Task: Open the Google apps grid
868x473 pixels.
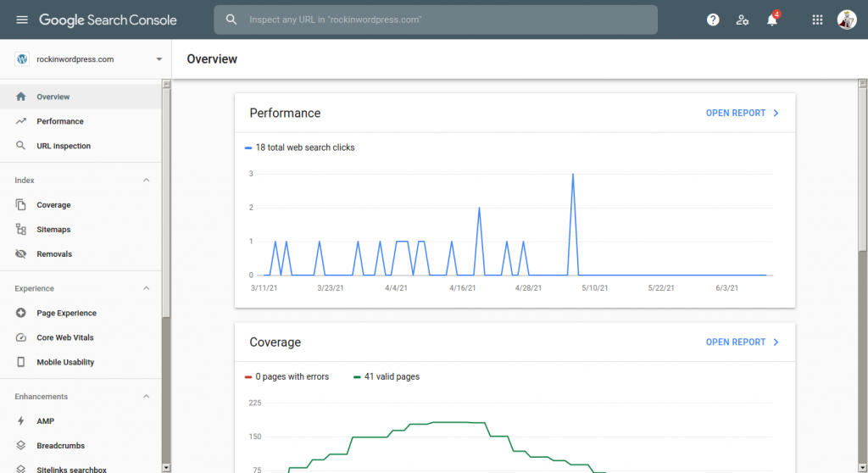Action: pyautogui.click(x=817, y=20)
